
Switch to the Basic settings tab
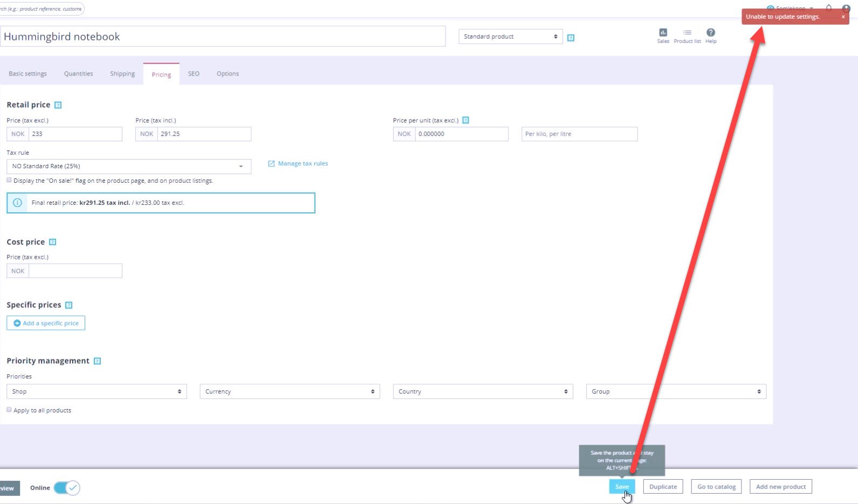(28, 74)
